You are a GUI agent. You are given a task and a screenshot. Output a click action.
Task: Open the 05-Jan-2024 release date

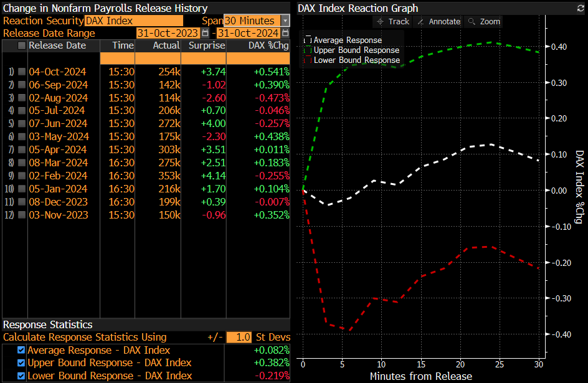(x=57, y=189)
